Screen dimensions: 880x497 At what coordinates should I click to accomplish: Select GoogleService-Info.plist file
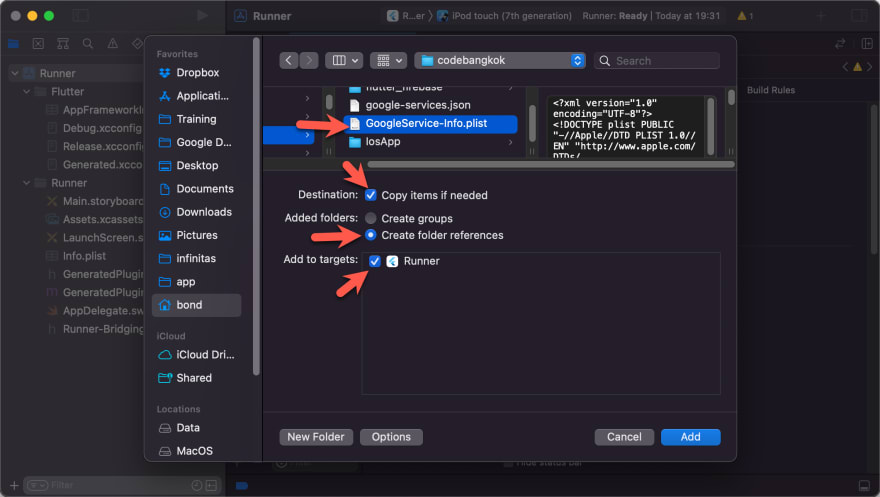430,123
